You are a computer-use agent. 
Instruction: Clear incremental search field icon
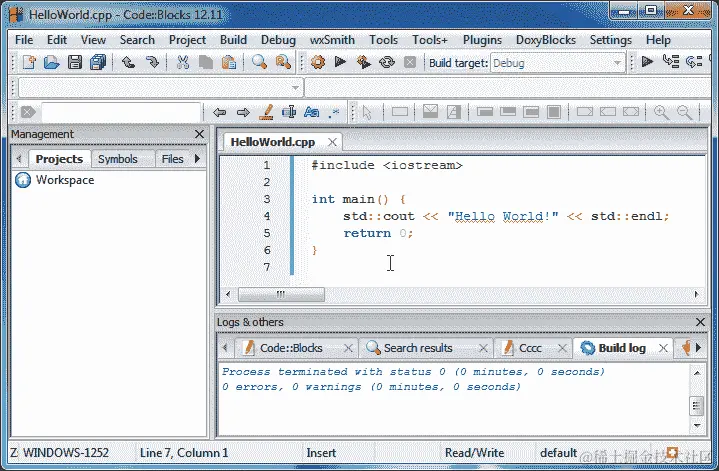[28, 112]
